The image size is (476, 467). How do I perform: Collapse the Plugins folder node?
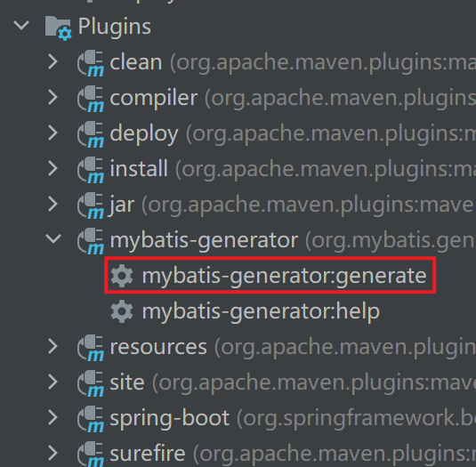click(21, 26)
